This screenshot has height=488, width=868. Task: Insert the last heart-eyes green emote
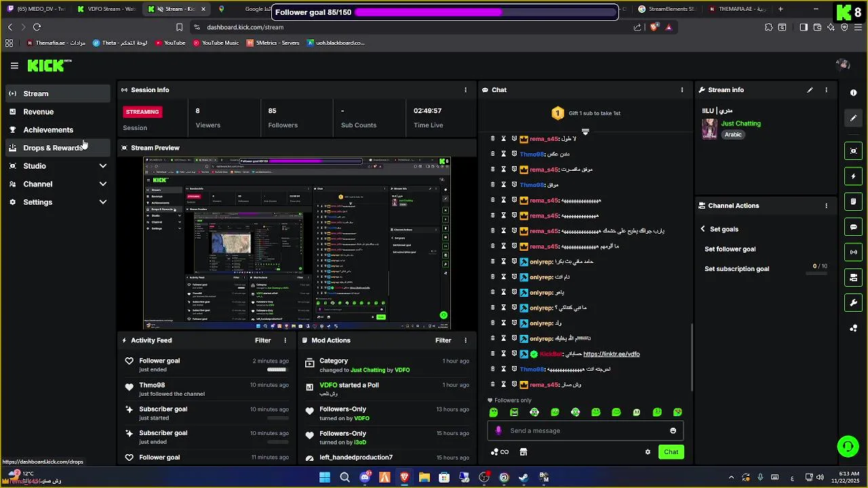point(677,412)
